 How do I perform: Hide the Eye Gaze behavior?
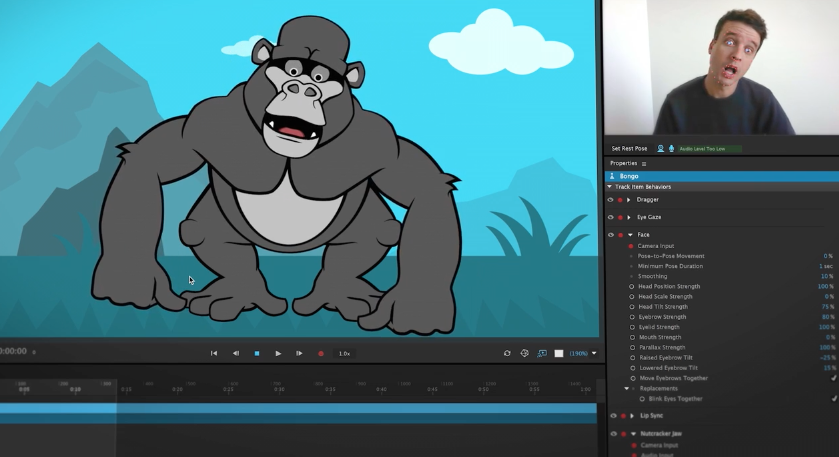pos(611,217)
